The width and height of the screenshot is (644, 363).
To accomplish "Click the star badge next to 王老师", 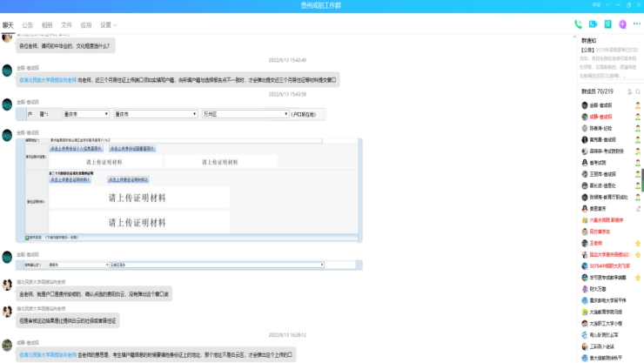I will [x=640, y=243].
